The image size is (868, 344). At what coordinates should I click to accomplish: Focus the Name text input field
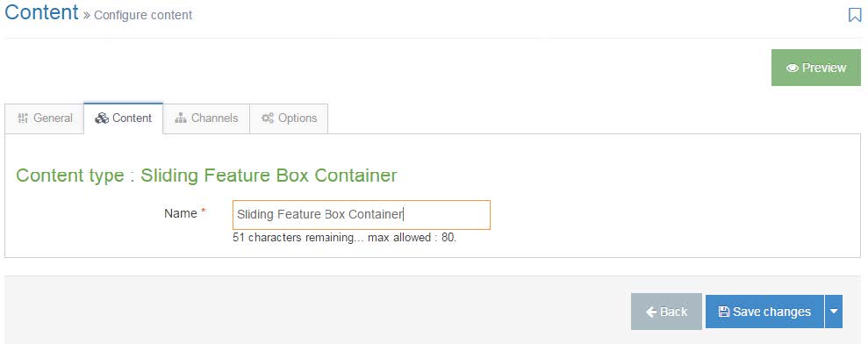point(362,215)
